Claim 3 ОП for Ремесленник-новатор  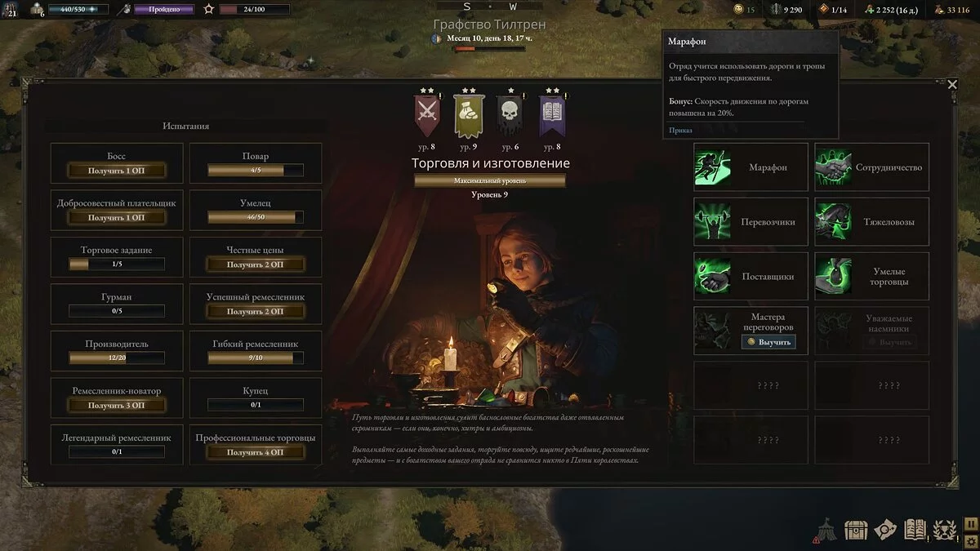coord(116,405)
